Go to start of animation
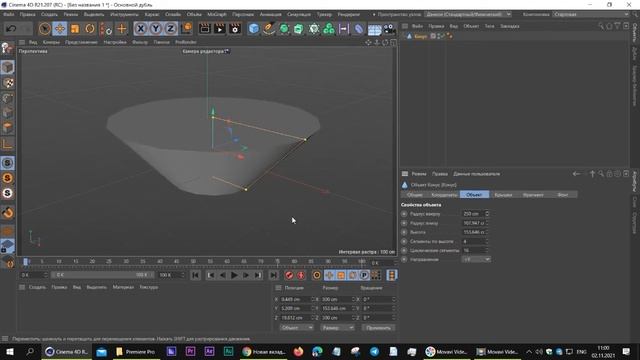The width and height of the screenshot is (640, 360). 196,275
